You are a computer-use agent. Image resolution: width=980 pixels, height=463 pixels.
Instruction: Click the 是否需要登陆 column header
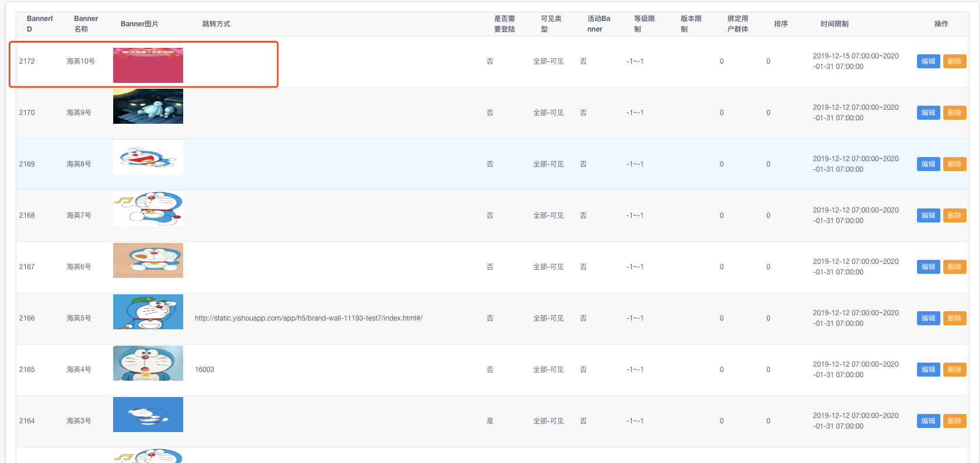click(x=505, y=24)
